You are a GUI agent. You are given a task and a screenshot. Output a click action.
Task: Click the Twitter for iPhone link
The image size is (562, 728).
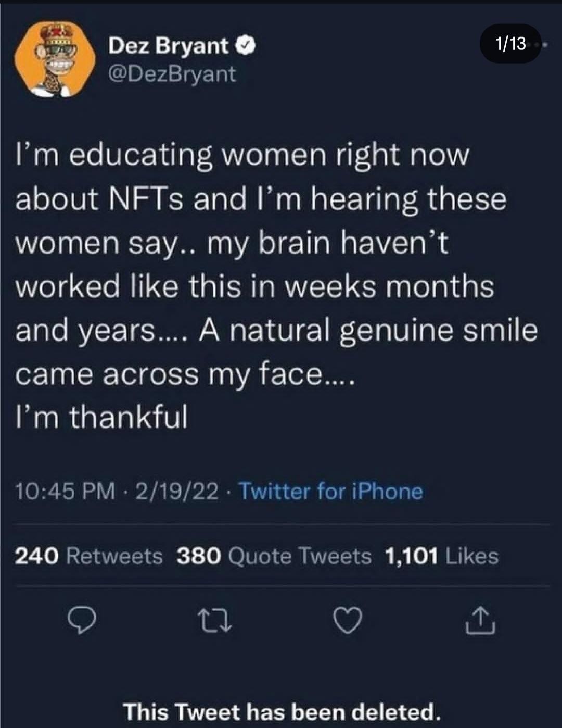(330, 491)
